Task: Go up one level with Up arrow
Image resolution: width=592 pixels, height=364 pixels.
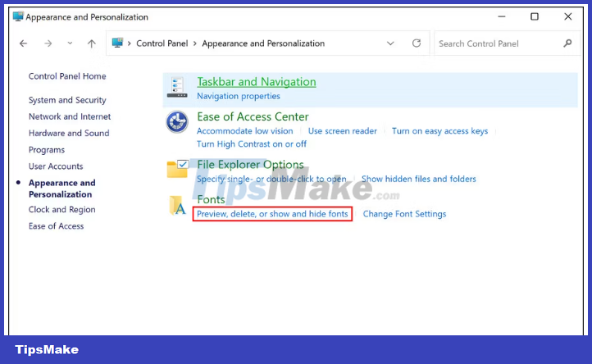Action: [91, 43]
